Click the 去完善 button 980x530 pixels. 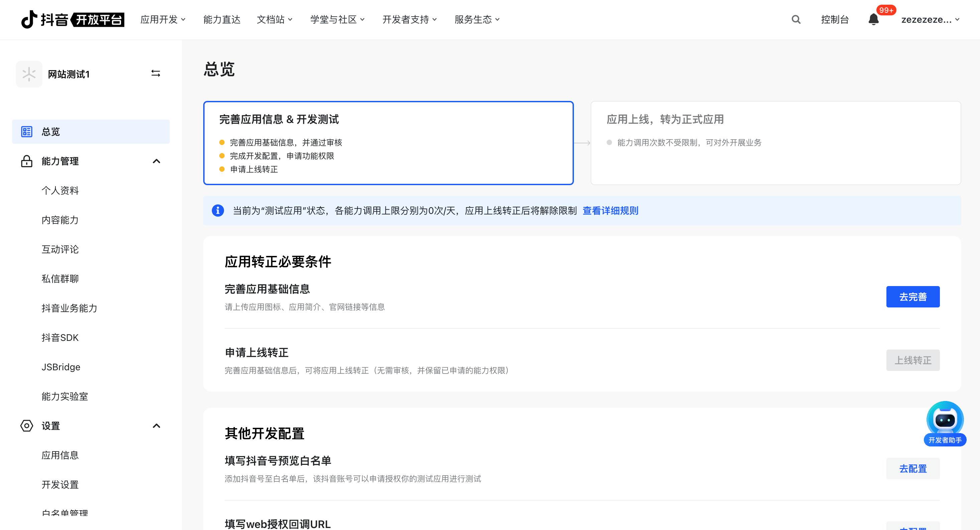tap(913, 297)
